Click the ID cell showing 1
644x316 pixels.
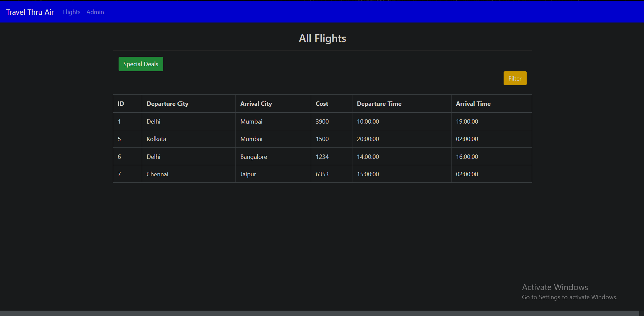pyautogui.click(x=127, y=122)
